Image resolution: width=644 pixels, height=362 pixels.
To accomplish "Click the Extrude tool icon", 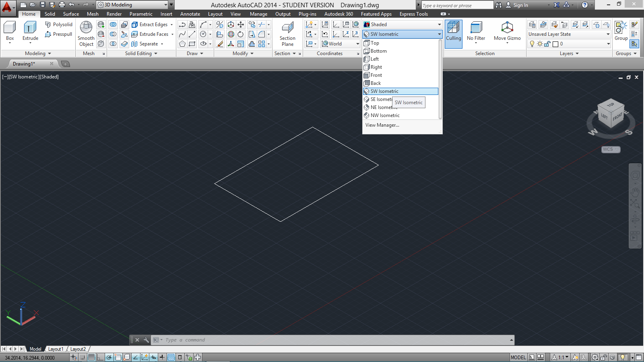I will pos(30,28).
